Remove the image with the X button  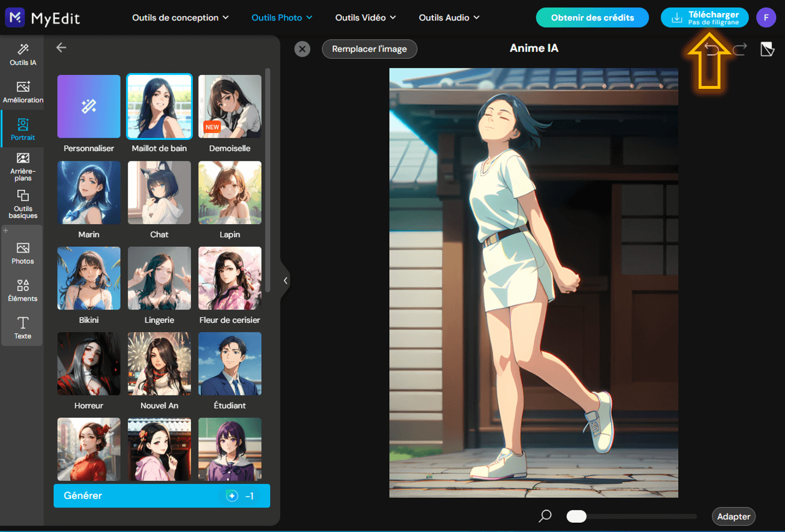pos(302,49)
